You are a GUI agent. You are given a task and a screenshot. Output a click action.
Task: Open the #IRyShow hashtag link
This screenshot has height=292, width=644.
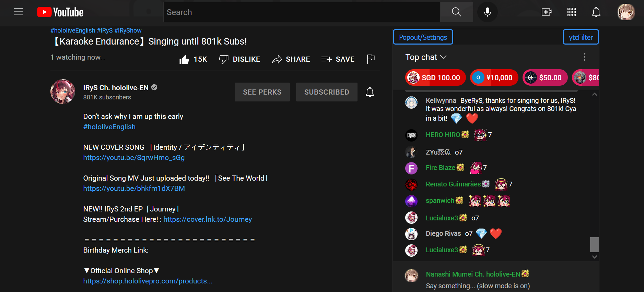point(128,31)
